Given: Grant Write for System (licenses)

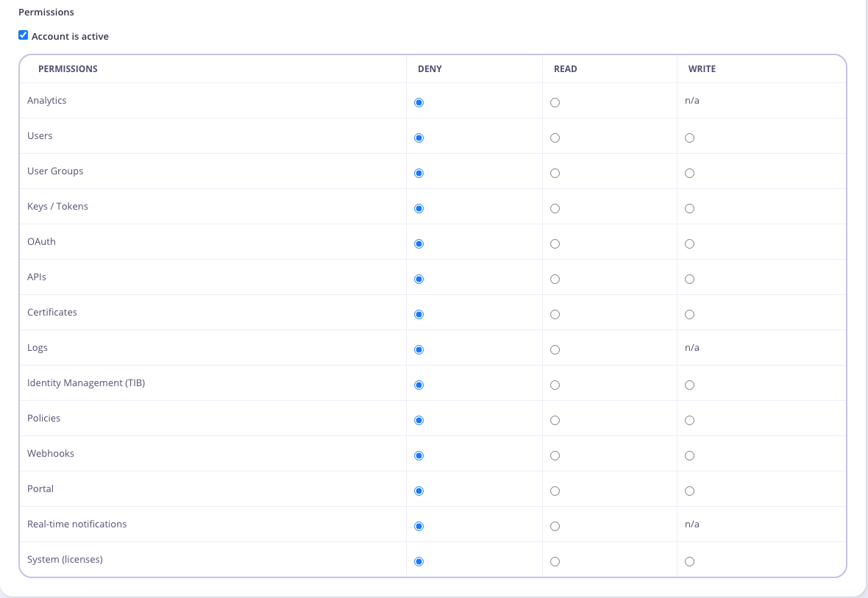Looking at the screenshot, I should pos(689,561).
